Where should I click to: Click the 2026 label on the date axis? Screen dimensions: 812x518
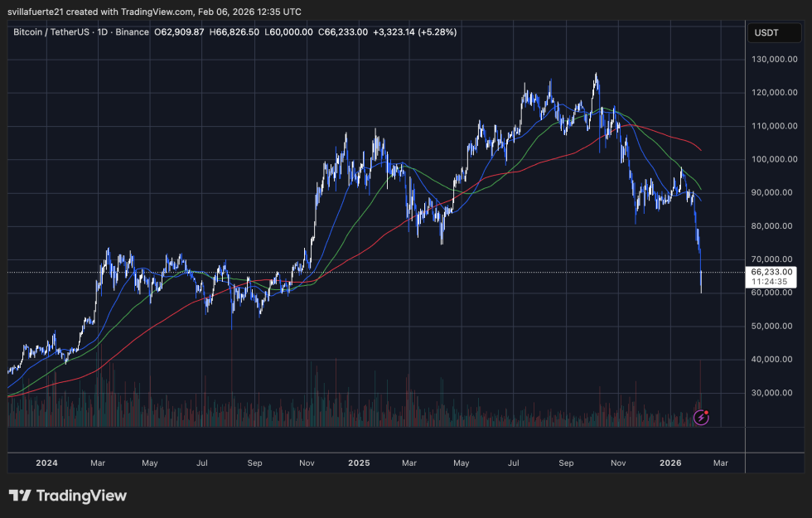(669, 463)
